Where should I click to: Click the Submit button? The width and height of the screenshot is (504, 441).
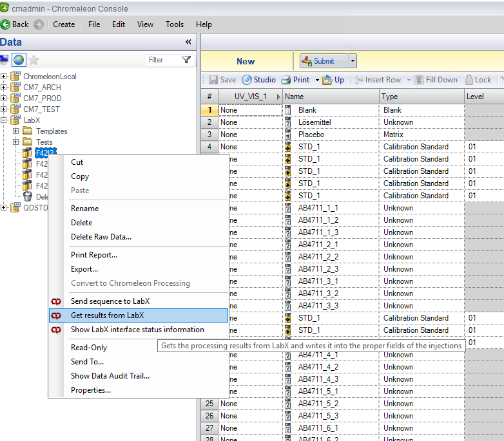coord(324,61)
